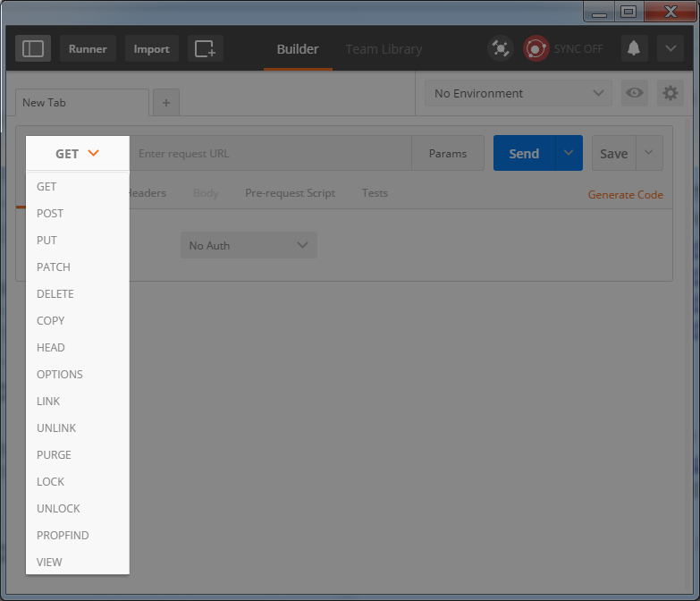Viewport: 700px width, 601px height.
Task: Expand the Save button arrow options
Action: click(649, 153)
